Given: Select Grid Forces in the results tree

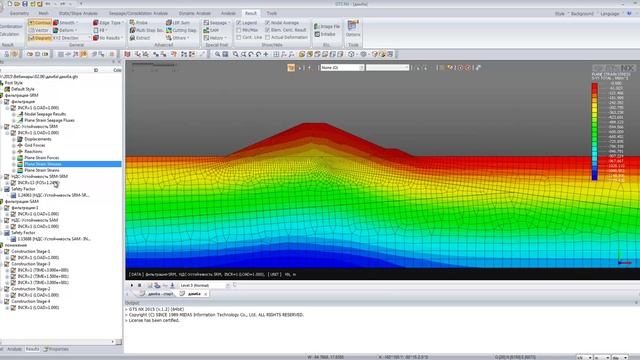Looking at the screenshot, I should pyautogui.click(x=35, y=145).
